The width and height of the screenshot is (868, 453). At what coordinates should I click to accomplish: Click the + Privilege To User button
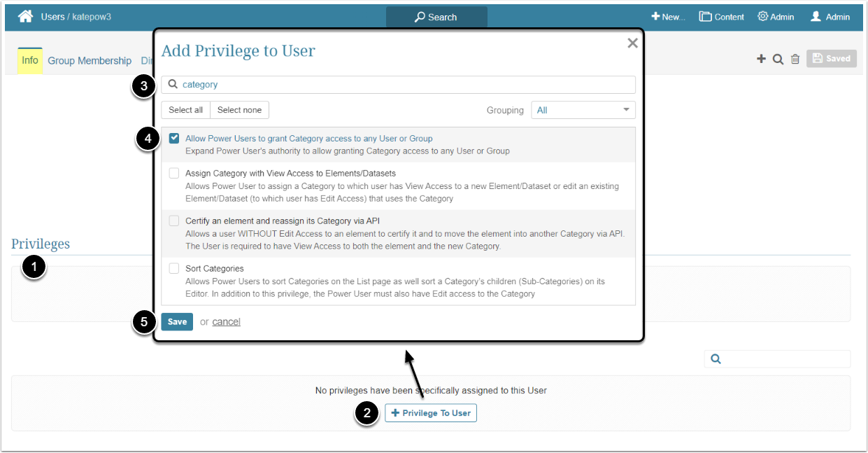(x=431, y=413)
